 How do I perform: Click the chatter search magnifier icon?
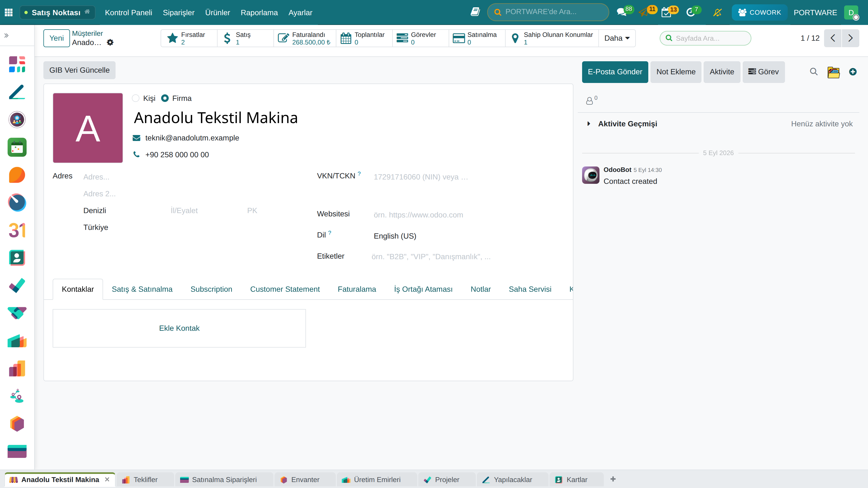(813, 72)
